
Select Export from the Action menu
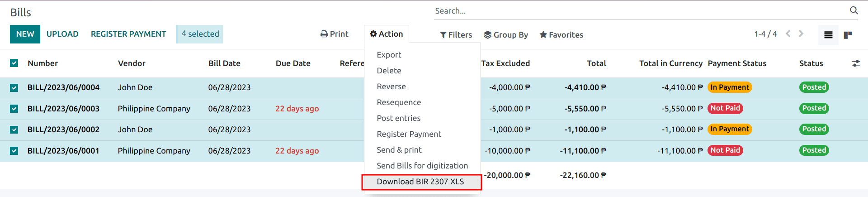coord(389,55)
